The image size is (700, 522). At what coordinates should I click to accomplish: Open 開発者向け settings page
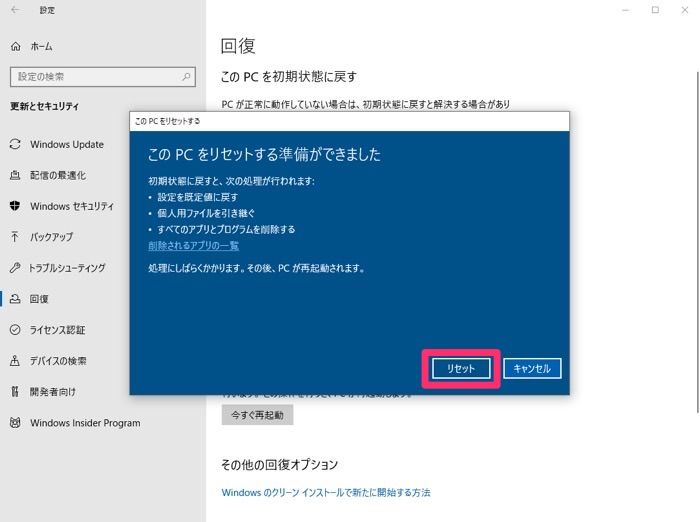[x=53, y=392]
